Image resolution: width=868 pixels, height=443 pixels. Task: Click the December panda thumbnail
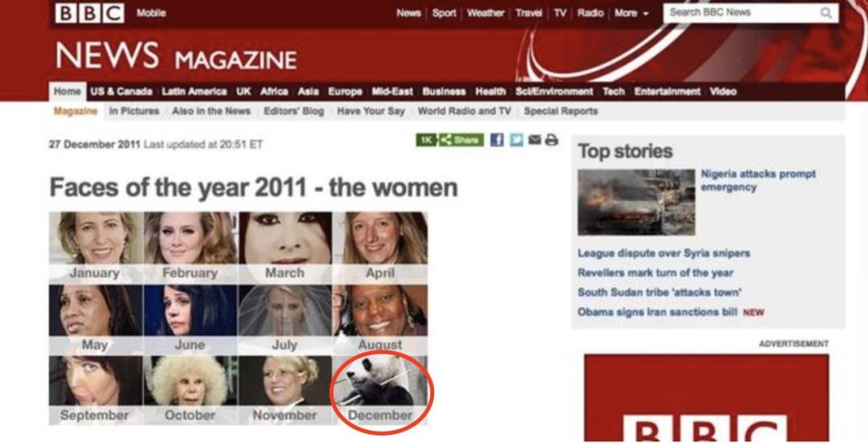380,390
